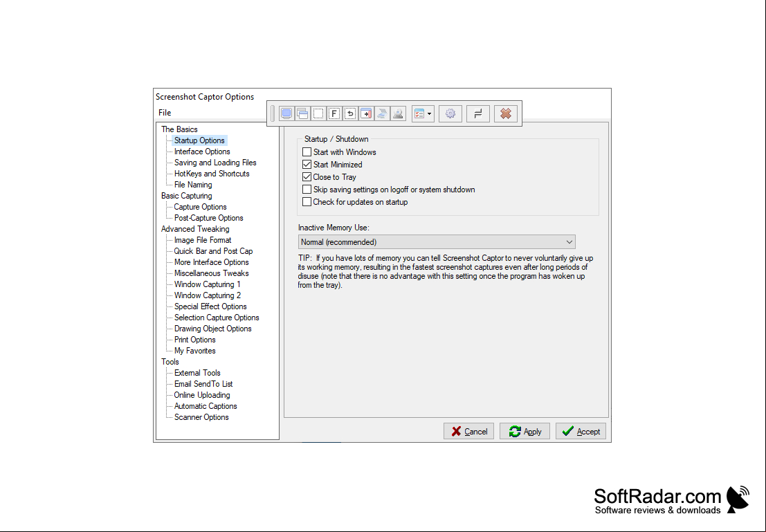Open the checklist options dropdown on quick bar
Image resolution: width=766 pixels, height=532 pixels.
pos(423,114)
